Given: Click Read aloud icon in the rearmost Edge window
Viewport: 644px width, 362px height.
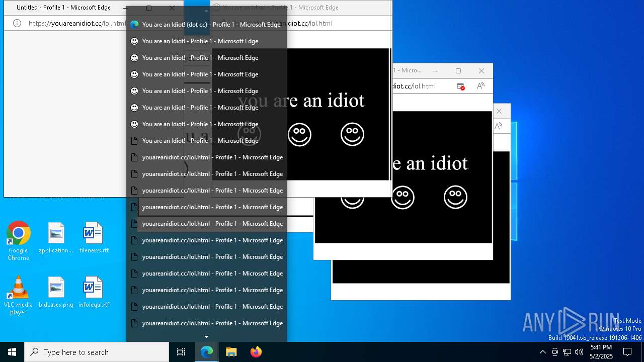Looking at the screenshot, I should 499,126.
